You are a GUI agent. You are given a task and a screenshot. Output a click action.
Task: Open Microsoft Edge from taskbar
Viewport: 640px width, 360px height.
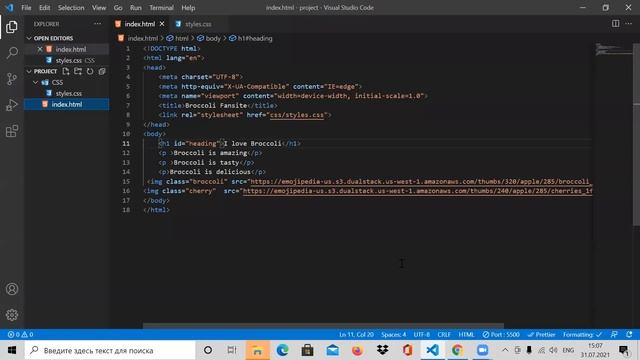(282, 350)
